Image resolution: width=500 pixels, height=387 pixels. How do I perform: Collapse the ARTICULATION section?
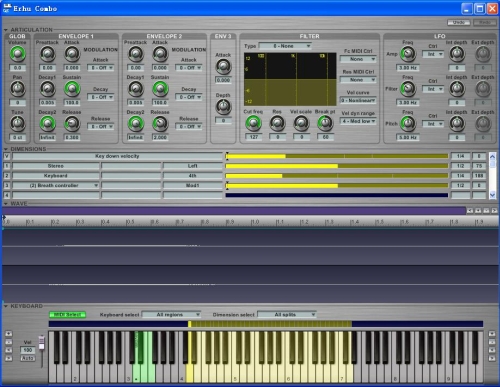(6, 30)
